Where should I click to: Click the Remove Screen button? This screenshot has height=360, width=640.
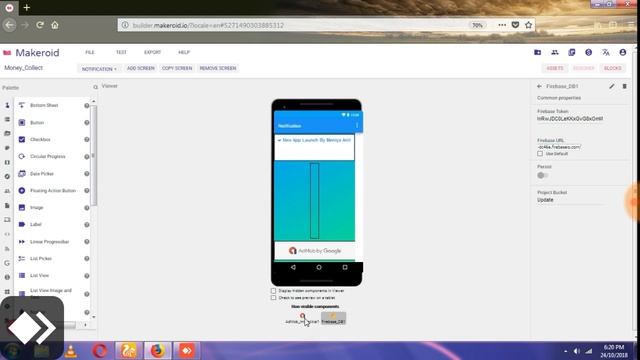click(x=218, y=68)
